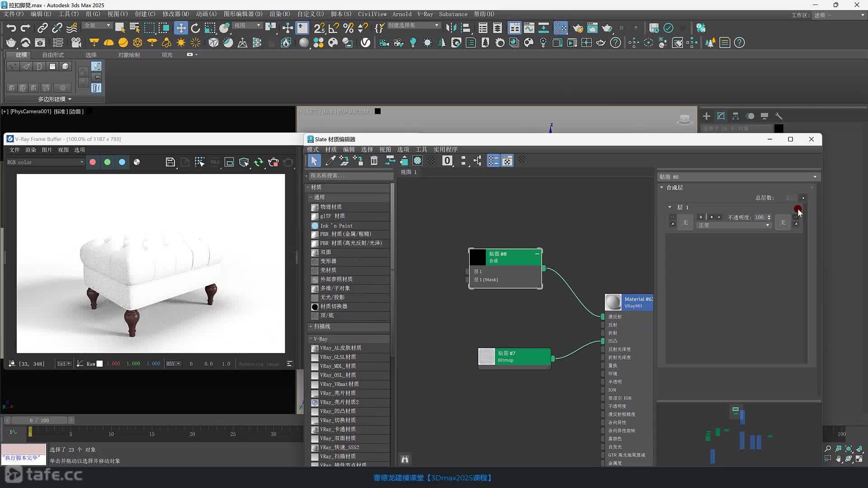Click the 不透明度 100 spinner field
868x488 pixels.
point(761,217)
